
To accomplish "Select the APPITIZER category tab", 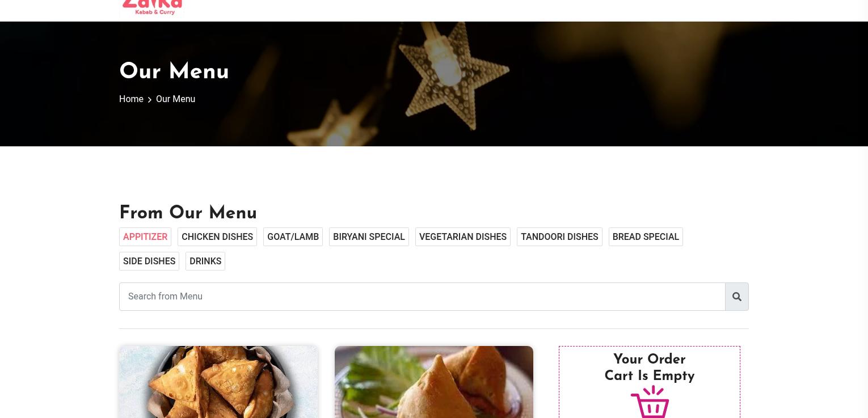I will click(x=145, y=237).
